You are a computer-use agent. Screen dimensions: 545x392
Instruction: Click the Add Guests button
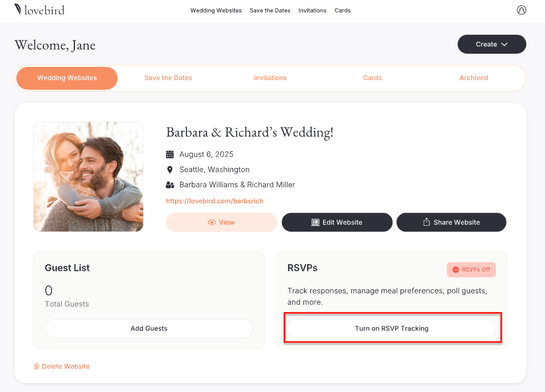pyautogui.click(x=149, y=329)
